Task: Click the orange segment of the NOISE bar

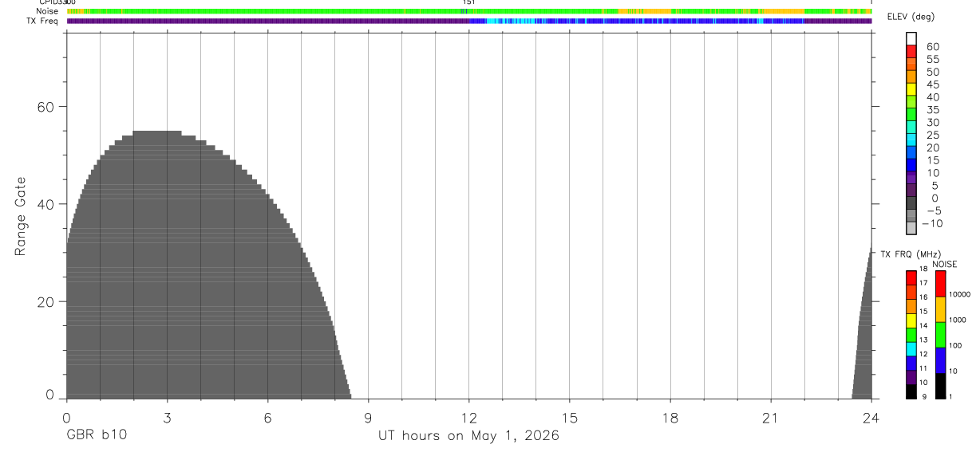Action: pyautogui.click(x=940, y=309)
